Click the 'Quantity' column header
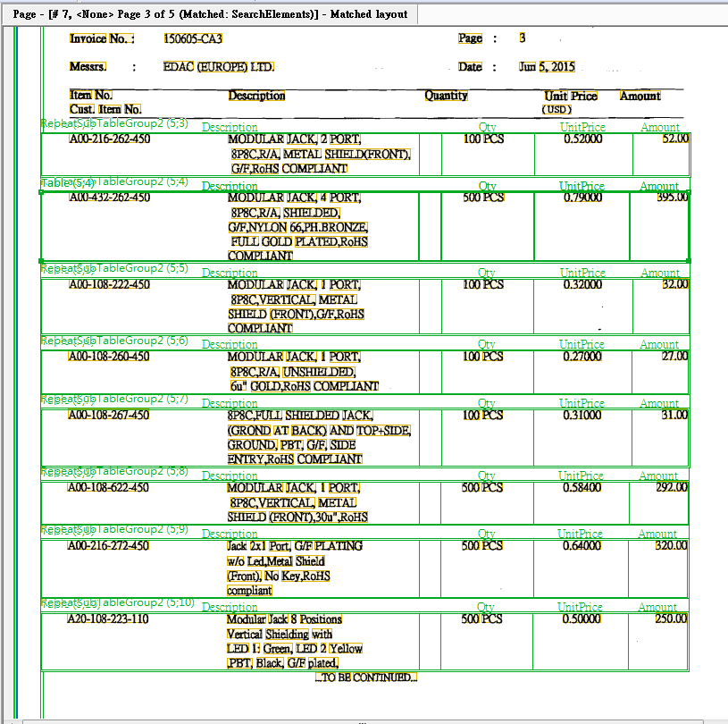728x724 pixels. coord(446,96)
